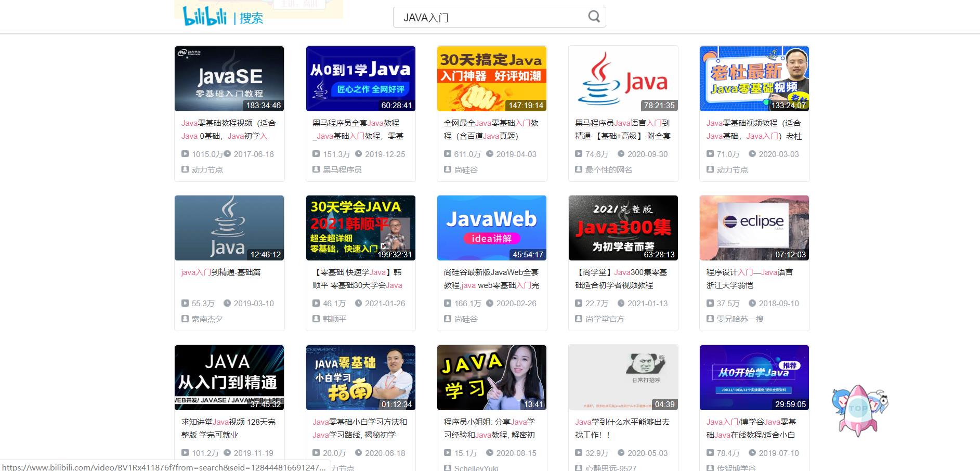Open the 从0开始学Java thumbnail
The width and height of the screenshot is (980, 471).
[754, 377]
